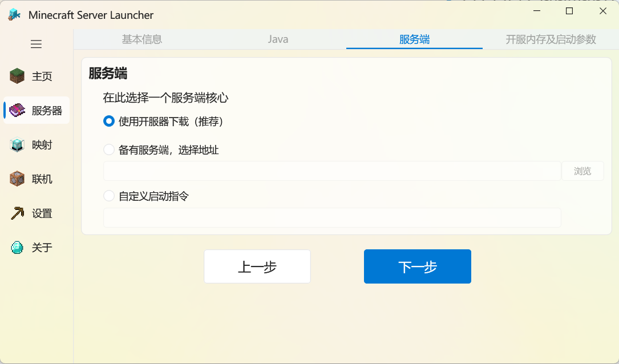Switch to the 基本信息 tab
This screenshot has width=619, height=364.
(x=141, y=39)
